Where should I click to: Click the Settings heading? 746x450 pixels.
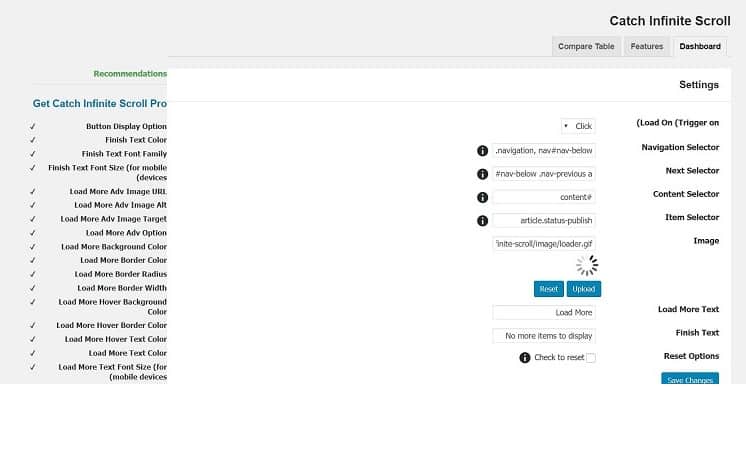point(699,85)
